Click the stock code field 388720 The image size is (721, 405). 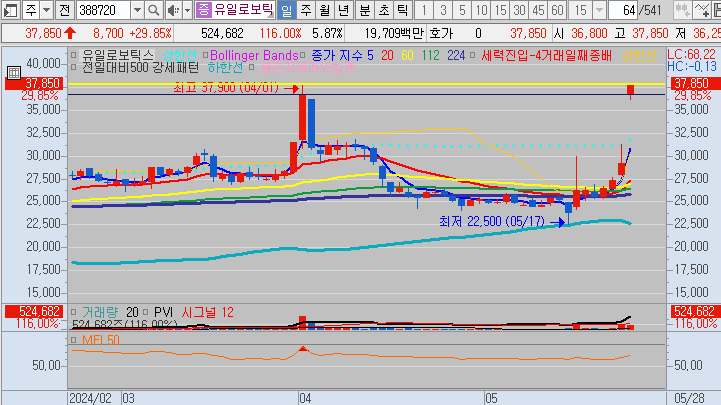(x=104, y=10)
